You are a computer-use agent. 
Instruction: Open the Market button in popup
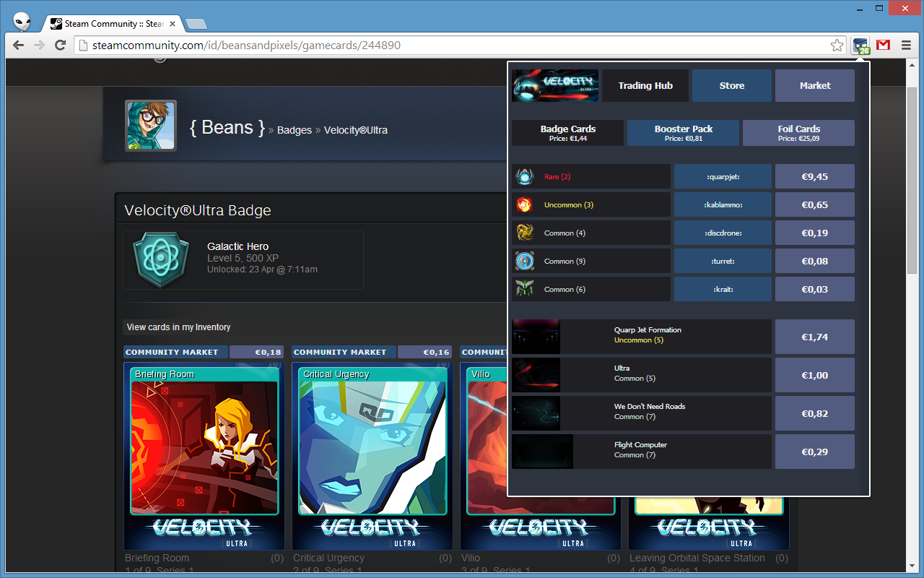coord(815,86)
